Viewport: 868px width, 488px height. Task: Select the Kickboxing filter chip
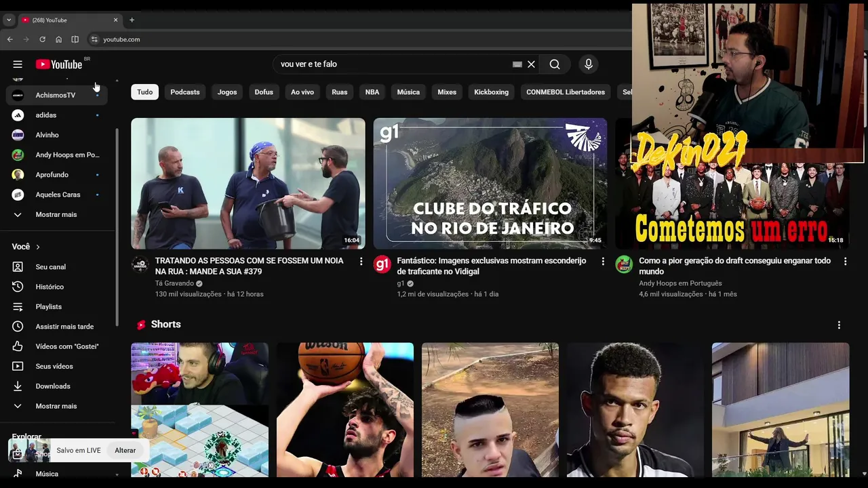pyautogui.click(x=492, y=92)
